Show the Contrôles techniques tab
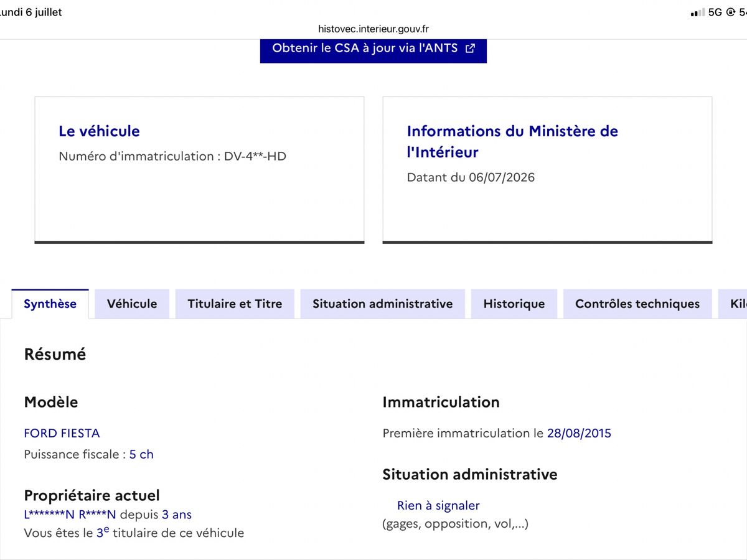 point(637,304)
